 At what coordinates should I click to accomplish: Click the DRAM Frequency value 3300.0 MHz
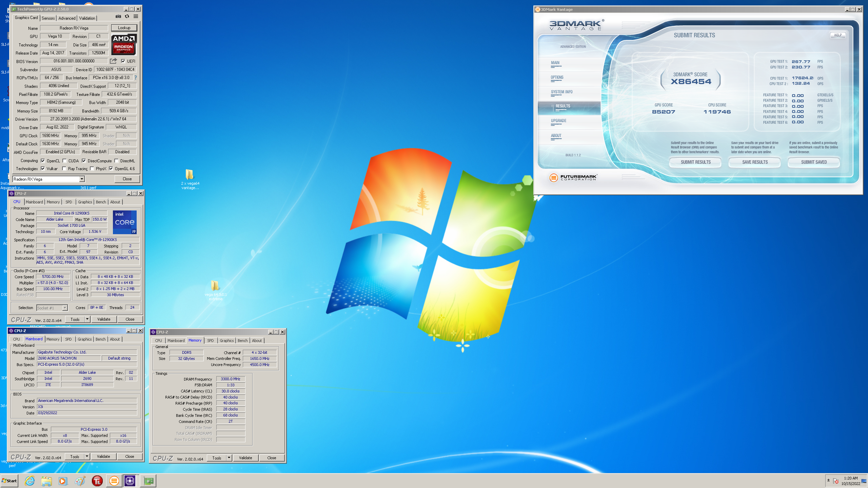point(231,379)
